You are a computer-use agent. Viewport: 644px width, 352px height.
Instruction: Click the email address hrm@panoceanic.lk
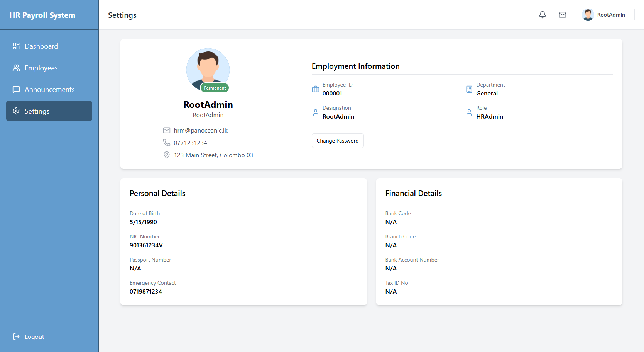pos(201,130)
